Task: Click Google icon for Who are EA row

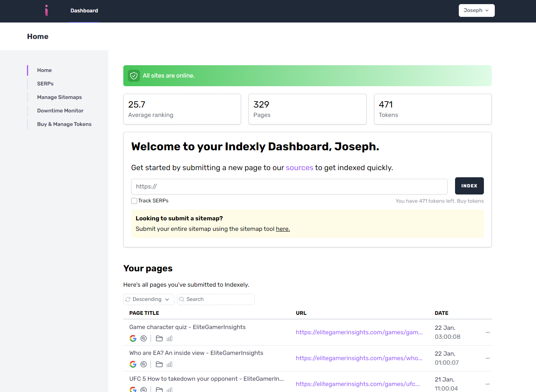Action: pyautogui.click(x=133, y=364)
